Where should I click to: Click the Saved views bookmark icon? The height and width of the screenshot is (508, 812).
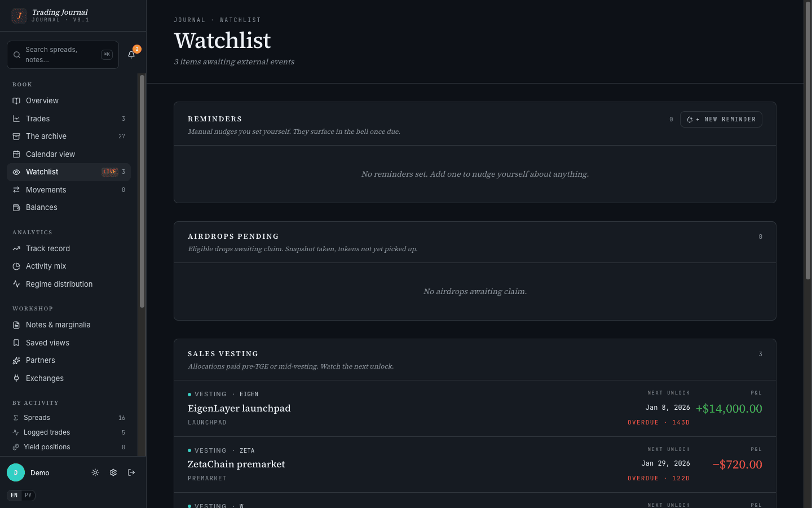coord(16,343)
